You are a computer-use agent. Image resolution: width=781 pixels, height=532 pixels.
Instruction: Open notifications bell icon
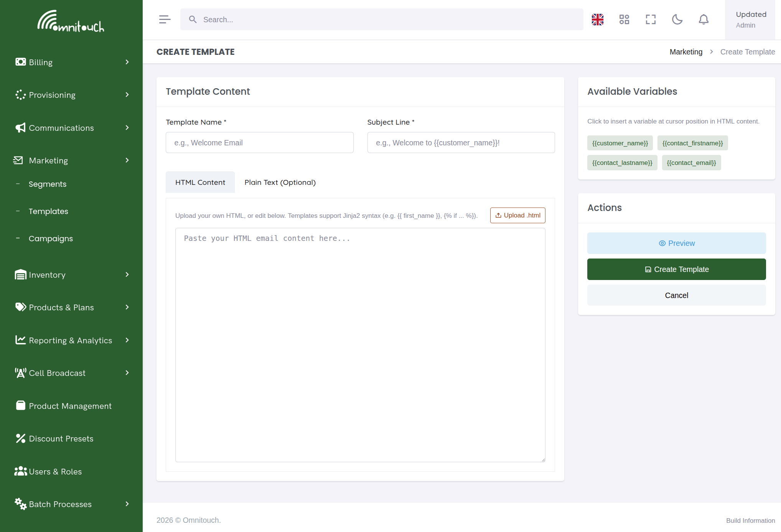(x=704, y=20)
